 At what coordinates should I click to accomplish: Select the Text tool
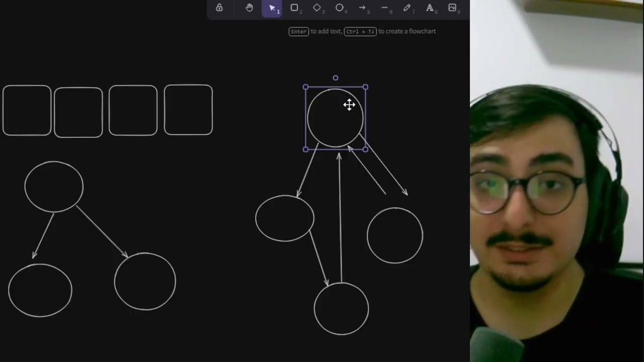(430, 8)
